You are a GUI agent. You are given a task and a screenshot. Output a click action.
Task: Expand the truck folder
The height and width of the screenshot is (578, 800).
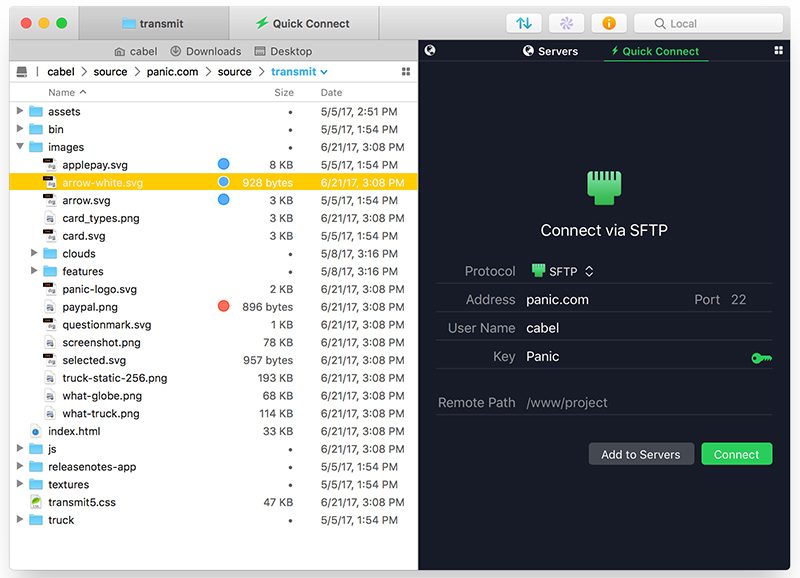[x=20, y=519]
